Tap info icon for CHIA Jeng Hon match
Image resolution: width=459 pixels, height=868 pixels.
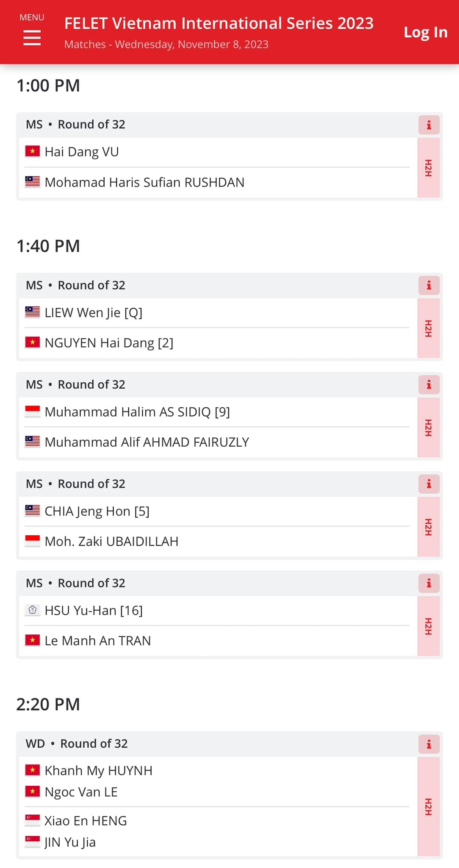429,484
